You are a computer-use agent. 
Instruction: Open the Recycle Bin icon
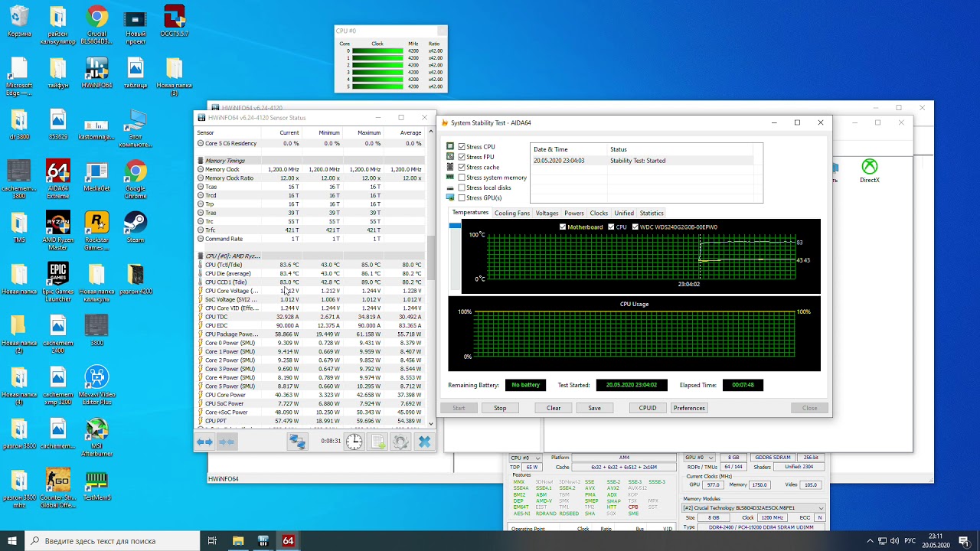[19, 21]
